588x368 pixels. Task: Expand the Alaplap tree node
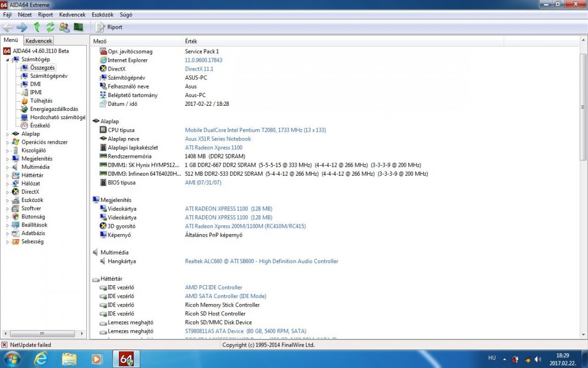point(7,134)
